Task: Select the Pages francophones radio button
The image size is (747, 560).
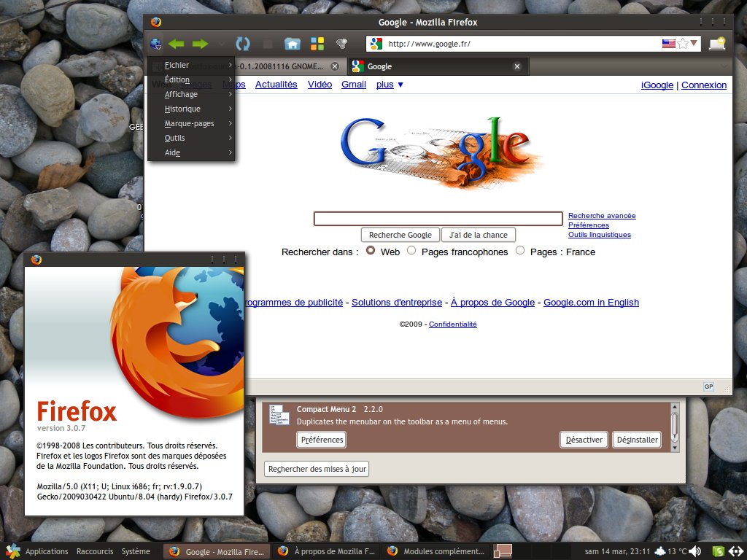Action: pos(411,251)
